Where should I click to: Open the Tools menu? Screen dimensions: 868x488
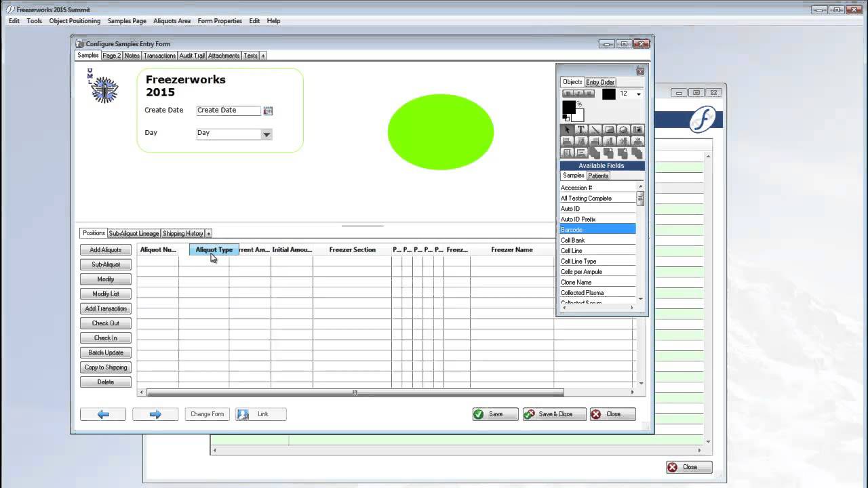[34, 21]
